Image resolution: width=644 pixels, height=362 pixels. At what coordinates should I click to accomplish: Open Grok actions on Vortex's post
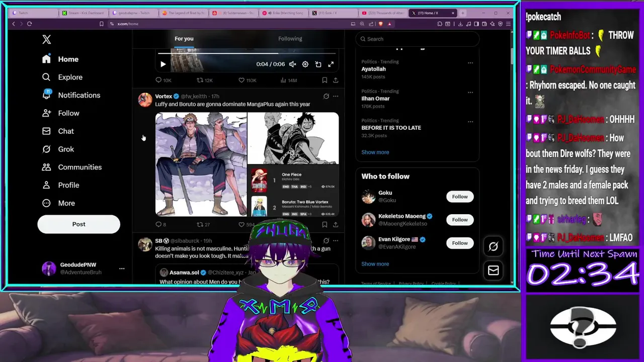click(x=326, y=96)
